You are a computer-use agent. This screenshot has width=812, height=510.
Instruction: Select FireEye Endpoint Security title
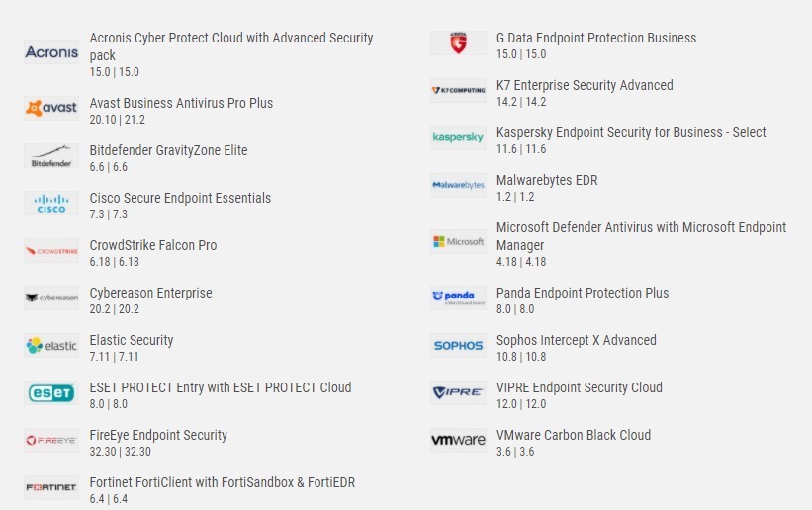pos(158,435)
